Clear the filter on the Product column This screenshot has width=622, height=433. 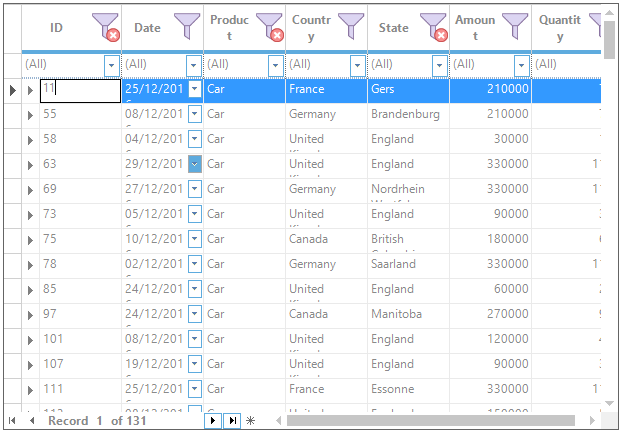coord(277,36)
